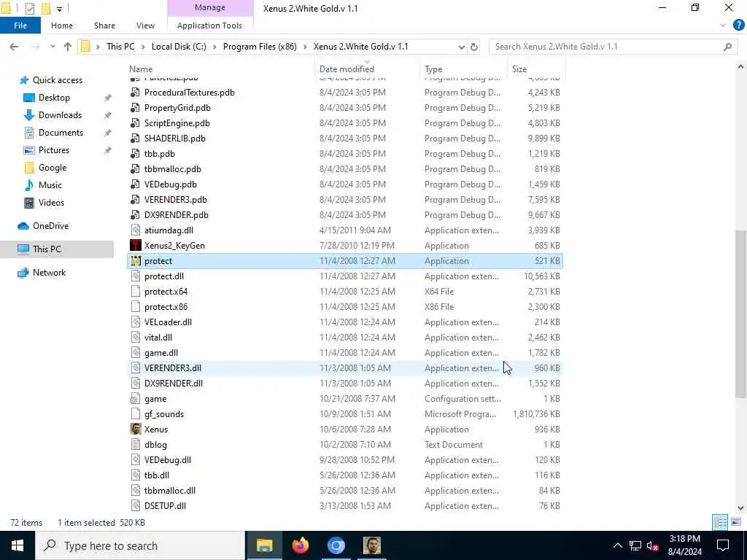The height and width of the screenshot is (560, 747).
Task: Click the protect.x64 file icon
Action: point(135,292)
